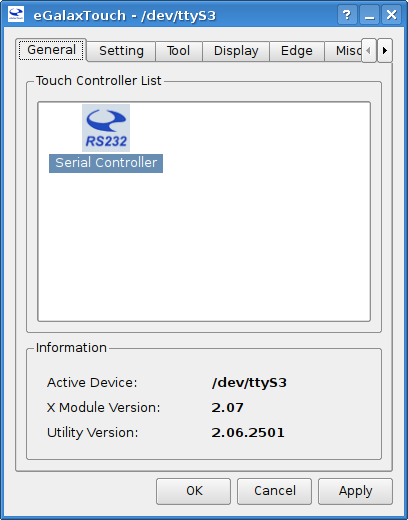The image size is (408, 520).
Task: Confirm with the OK button
Action: (x=194, y=491)
